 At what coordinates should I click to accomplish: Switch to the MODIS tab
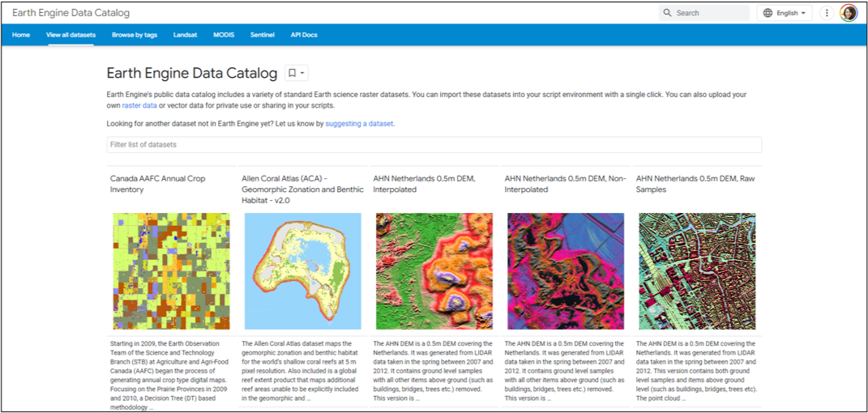[x=224, y=35]
